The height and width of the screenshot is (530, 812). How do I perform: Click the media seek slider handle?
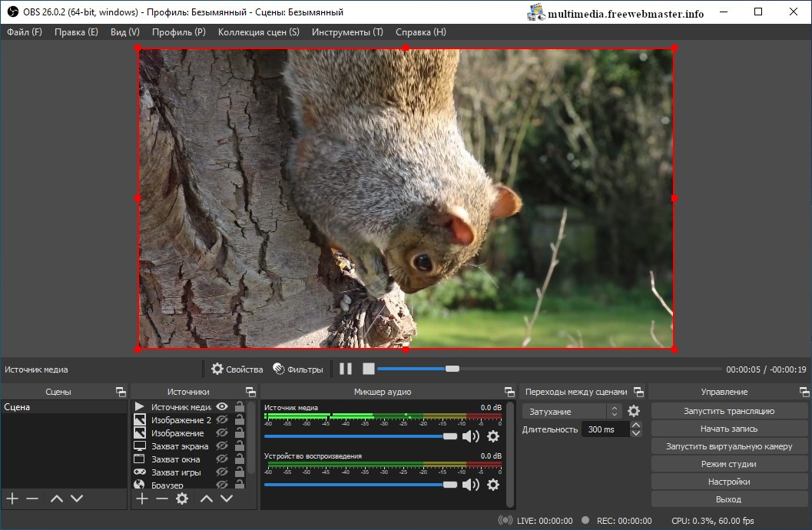[x=452, y=369]
